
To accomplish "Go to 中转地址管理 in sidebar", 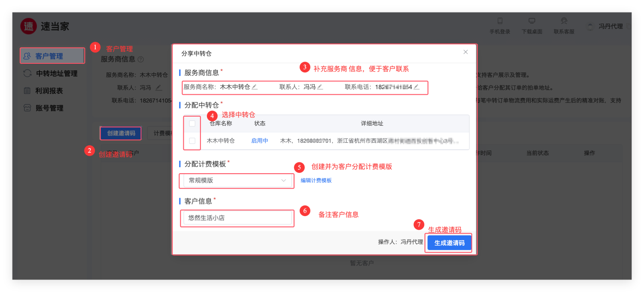I will pos(56,73).
